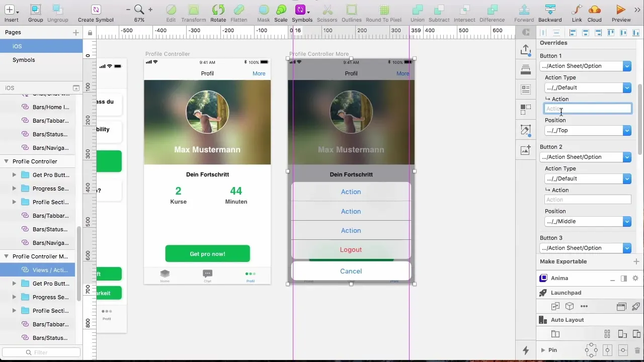
Task: Click the Intersect boolean operation icon
Action: point(464,10)
